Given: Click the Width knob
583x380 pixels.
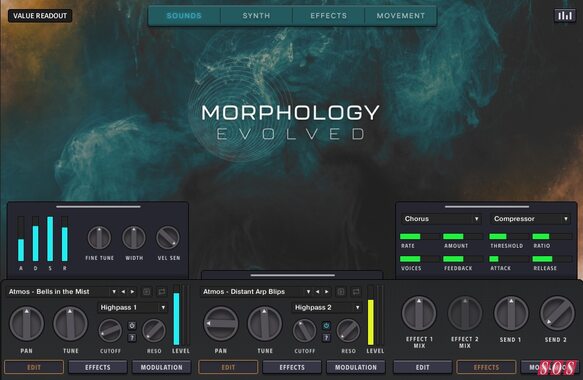Looking at the screenshot, I should [x=134, y=238].
